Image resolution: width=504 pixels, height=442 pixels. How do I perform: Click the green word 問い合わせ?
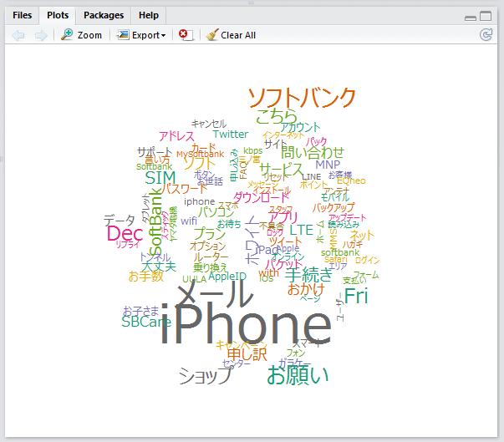point(313,153)
